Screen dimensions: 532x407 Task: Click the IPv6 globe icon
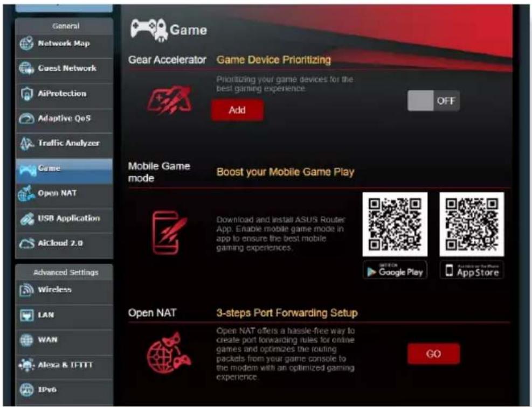[26, 390]
